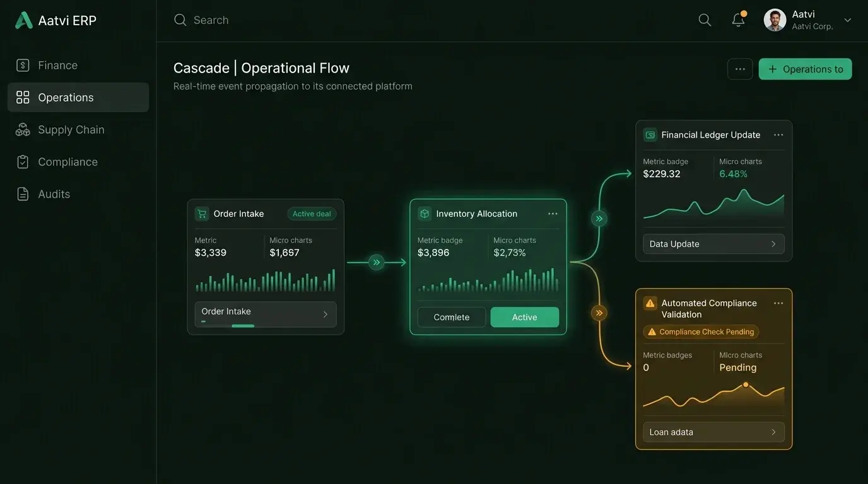
Task: Click the Operations grid icon in sidebar
Action: (23, 97)
